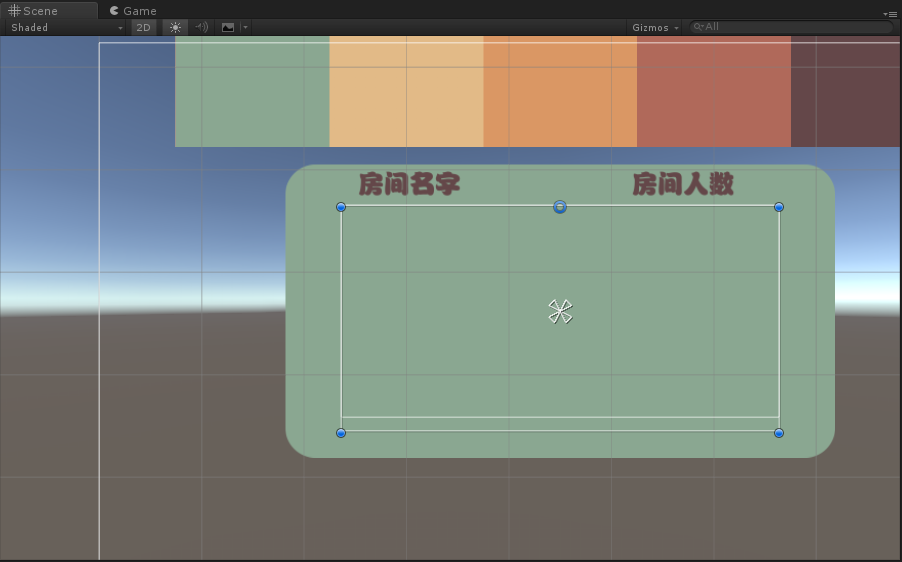Switch to the Scene tab
Viewport: 902px width, 562px height.
[48, 10]
